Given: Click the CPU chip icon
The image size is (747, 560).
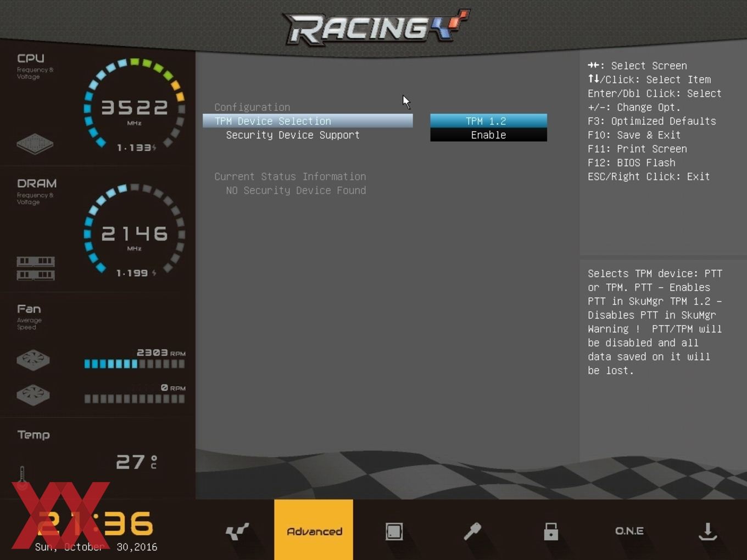Looking at the screenshot, I should (x=35, y=144).
